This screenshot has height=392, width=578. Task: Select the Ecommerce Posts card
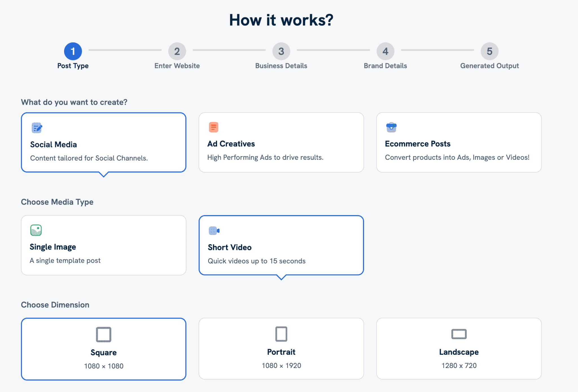459,143
